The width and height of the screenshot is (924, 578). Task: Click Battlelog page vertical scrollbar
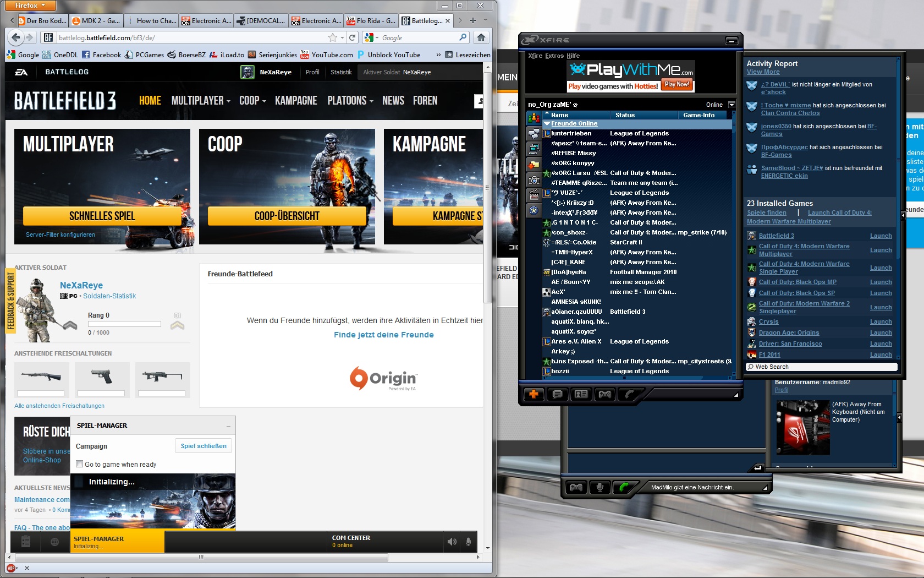point(487,187)
